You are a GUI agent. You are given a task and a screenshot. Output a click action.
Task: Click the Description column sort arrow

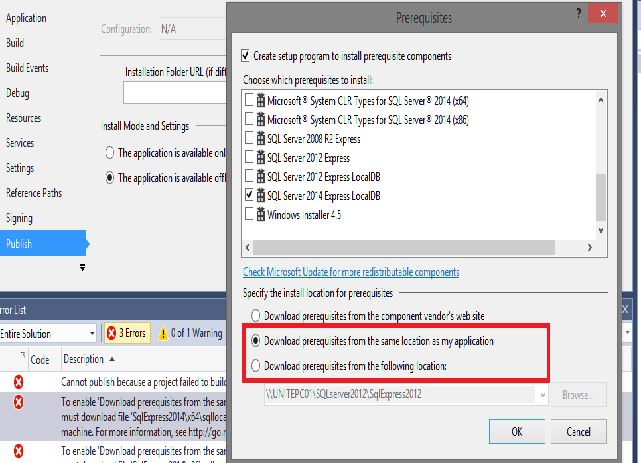[x=112, y=359]
